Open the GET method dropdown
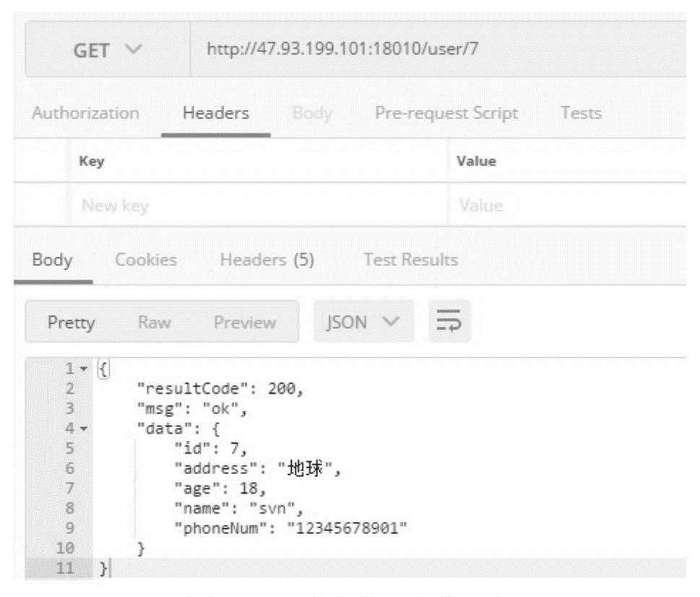The image size is (700, 597). coord(108,50)
